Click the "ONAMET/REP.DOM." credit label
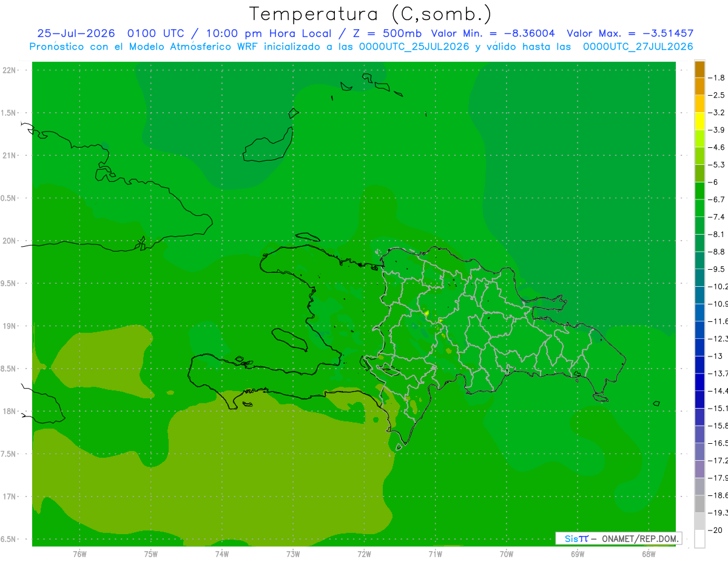This screenshot has height=562, width=728. (641, 538)
